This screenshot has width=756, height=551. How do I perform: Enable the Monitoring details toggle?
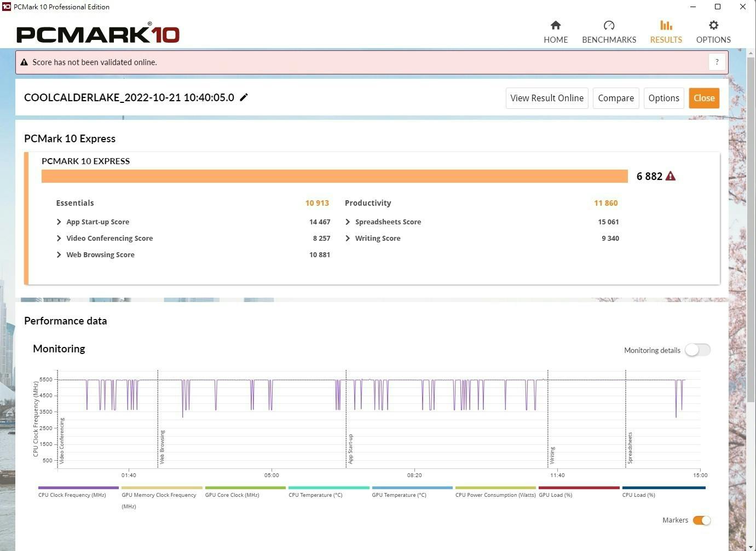pyautogui.click(x=697, y=350)
